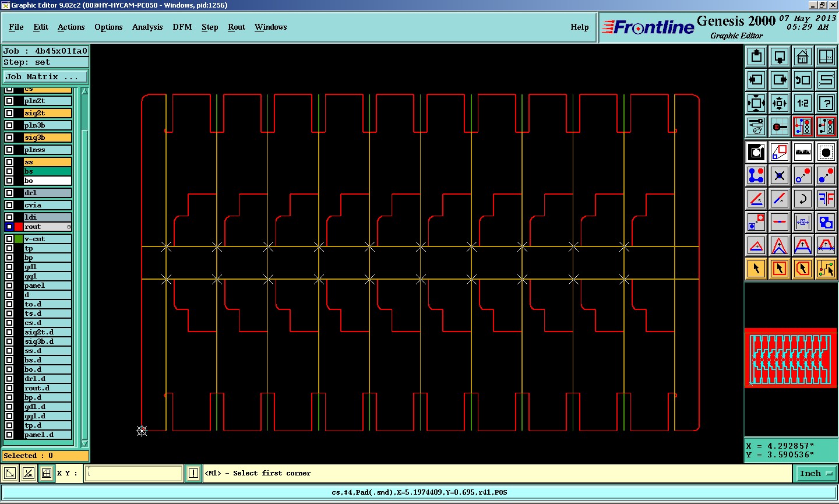
Task: Click the zoom out expand arrows icon
Action: (756, 103)
